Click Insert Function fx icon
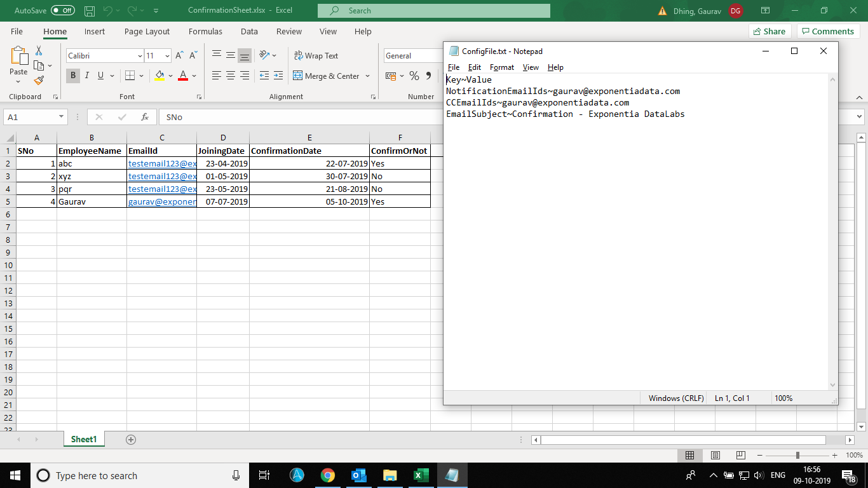This screenshot has height=488, width=868. [x=145, y=117]
